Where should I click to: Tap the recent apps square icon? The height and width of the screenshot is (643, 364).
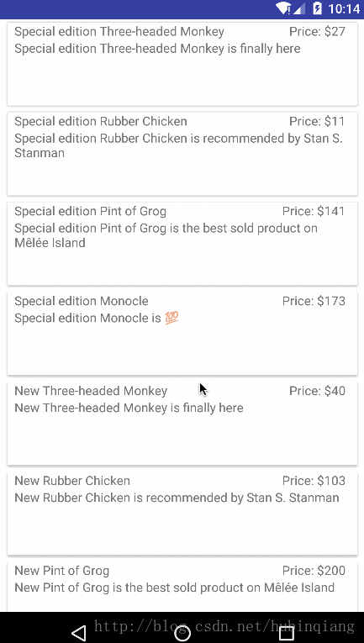click(x=286, y=632)
